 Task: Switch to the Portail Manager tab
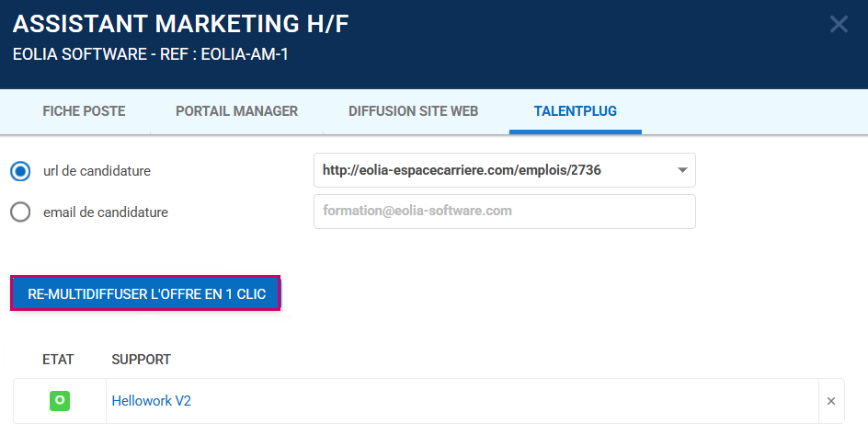[236, 111]
